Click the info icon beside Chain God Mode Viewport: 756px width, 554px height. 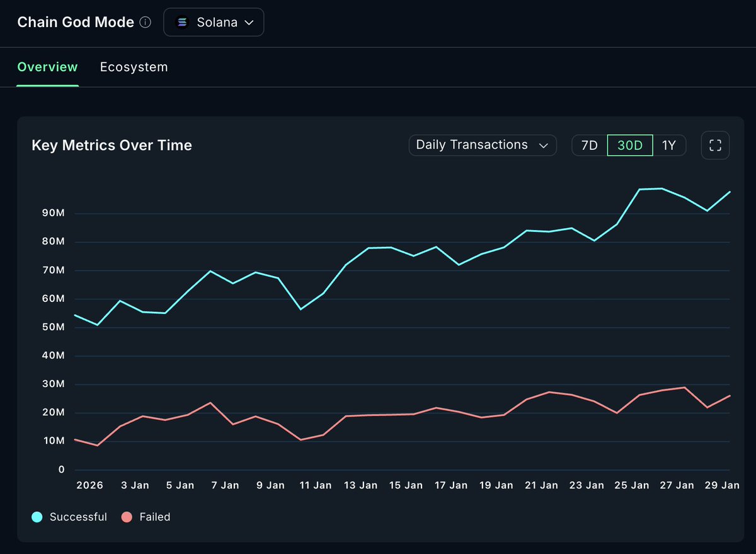(x=146, y=23)
